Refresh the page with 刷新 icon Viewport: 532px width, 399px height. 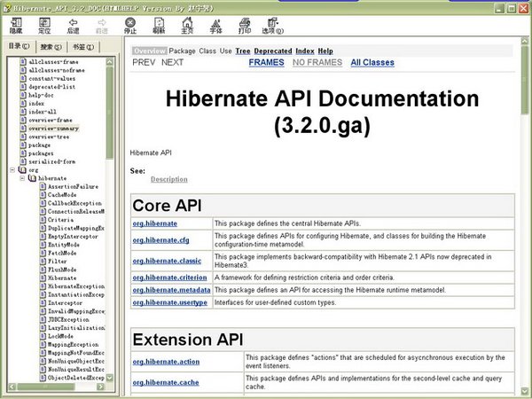click(160, 22)
